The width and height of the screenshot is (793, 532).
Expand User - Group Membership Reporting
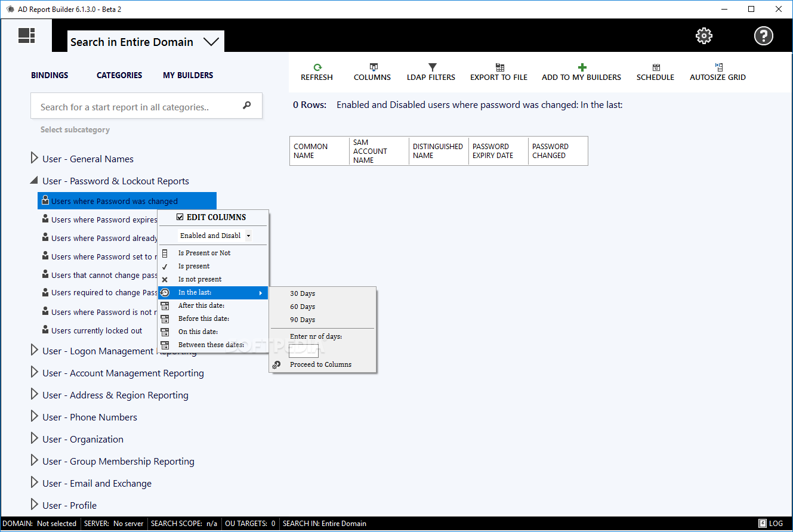tap(34, 460)
